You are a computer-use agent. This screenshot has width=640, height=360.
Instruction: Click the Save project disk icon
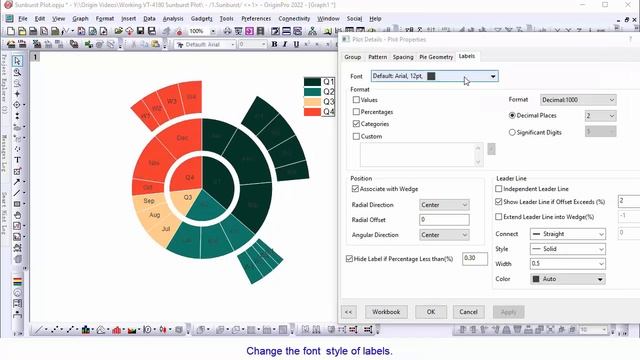140,31
